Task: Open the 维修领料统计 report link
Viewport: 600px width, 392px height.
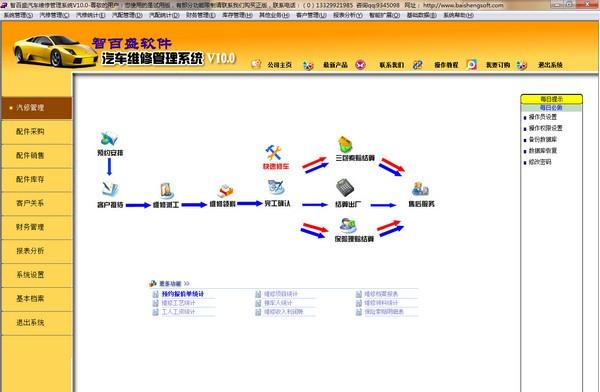Action: point(381,303)
